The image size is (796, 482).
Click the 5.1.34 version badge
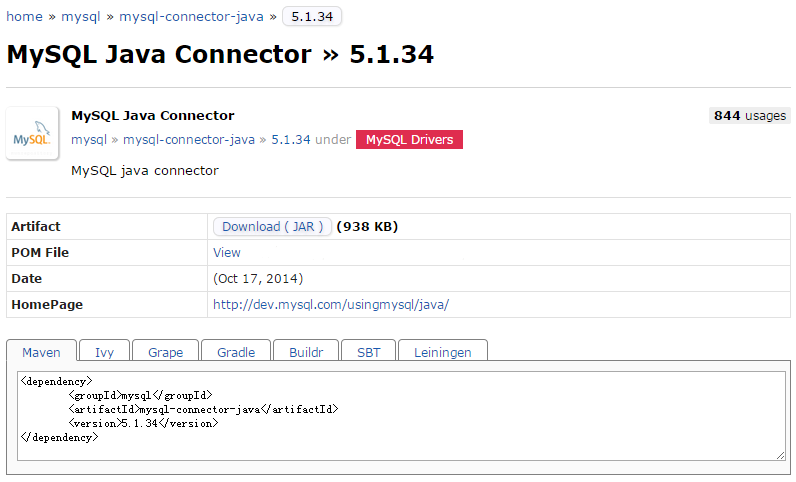pos(312,17)
